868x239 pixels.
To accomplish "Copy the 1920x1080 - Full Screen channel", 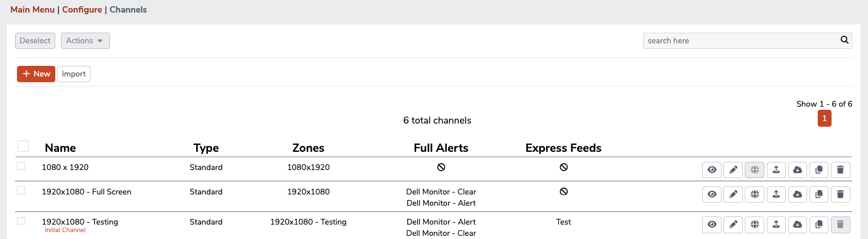I will point(818,194).
